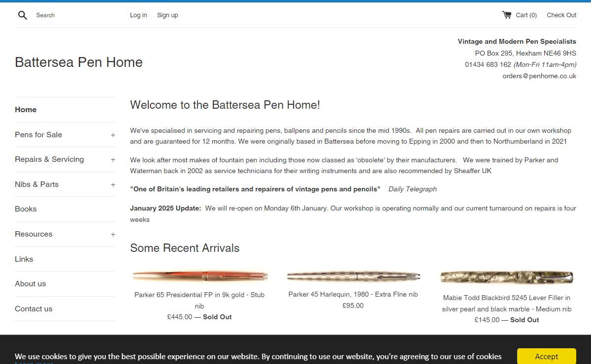591x364 pixels.
Task: Click the January 2025 Update label
Action: pos(165,208)
